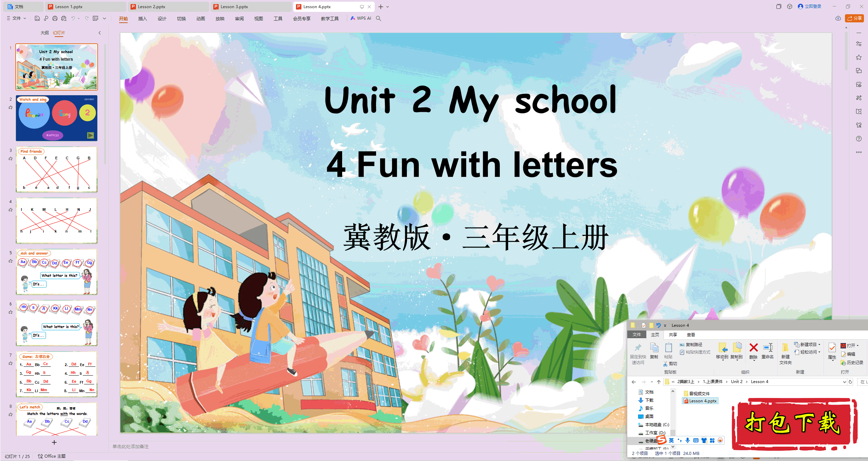The image size is (868, 461).
Task: Click the scissors Cut icon in Explorer
Action: point(666,364)
